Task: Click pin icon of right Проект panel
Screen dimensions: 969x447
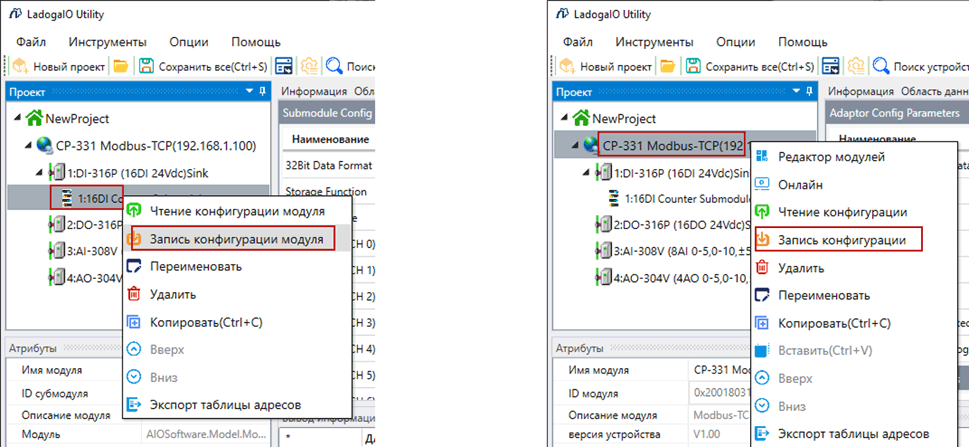Action: pos(810,92)
